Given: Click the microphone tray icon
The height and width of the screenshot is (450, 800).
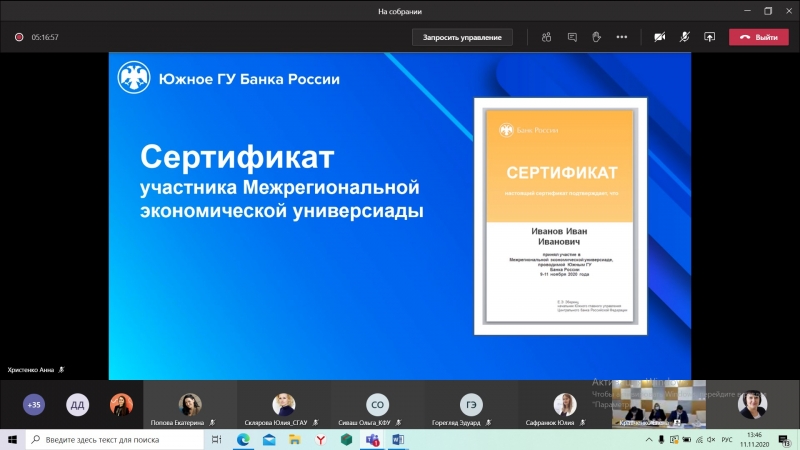Looking at the screenshot, I should (x=661, y=439).
